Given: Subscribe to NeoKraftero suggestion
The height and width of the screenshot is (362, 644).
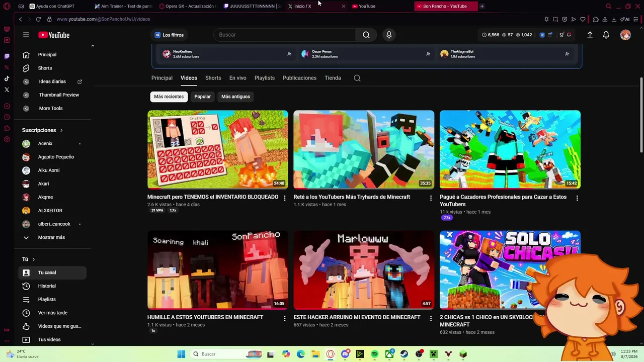Looking at the screenshot, I should (x=289, y=54).
